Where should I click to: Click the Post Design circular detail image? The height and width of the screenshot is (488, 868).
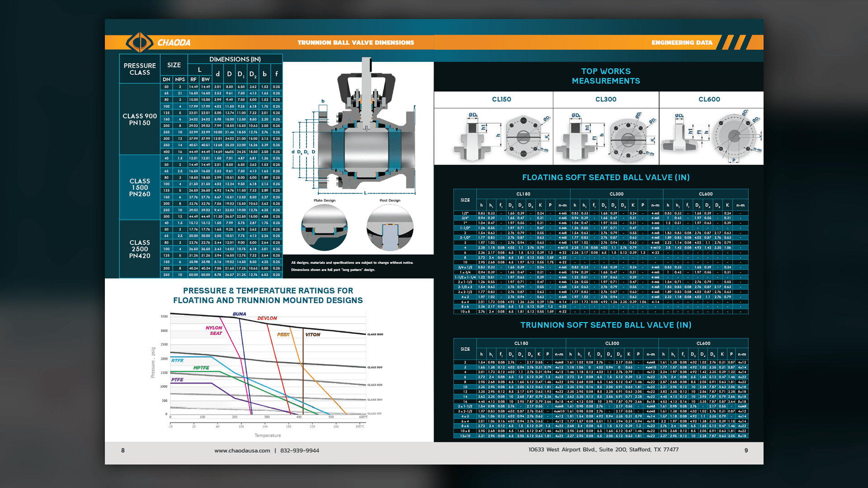click(x=390, y=227)
